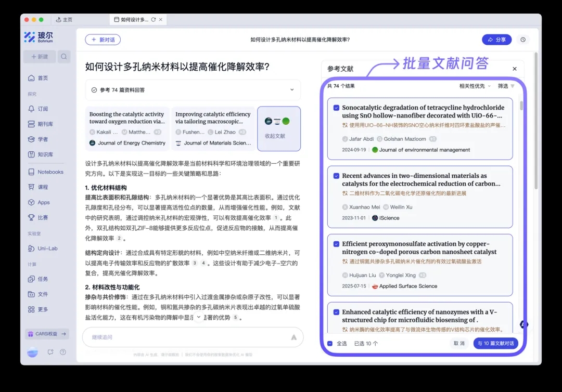Viewport: 562px width, 392px height.
Task: Expand the 参考 74 篇资料回答 section
Action: (292, 90)
